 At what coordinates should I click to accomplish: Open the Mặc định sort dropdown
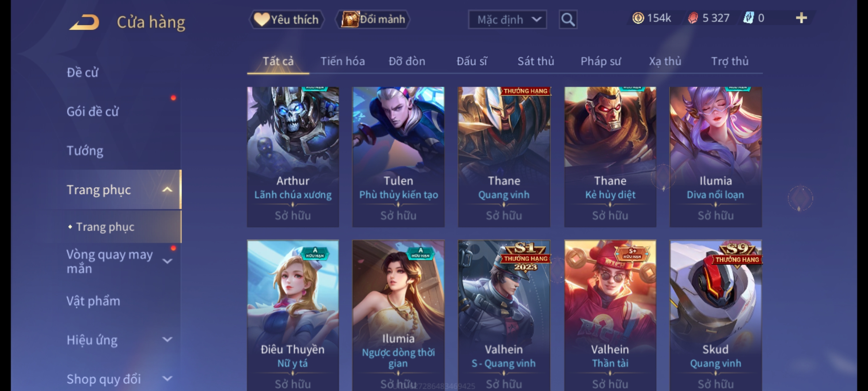coord(507,20)
